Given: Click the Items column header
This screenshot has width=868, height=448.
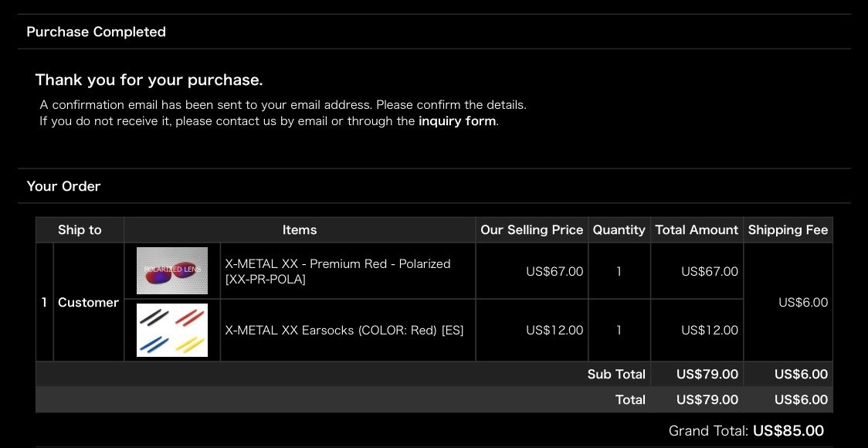Looking at the screenshot, I should click(300, 229).
